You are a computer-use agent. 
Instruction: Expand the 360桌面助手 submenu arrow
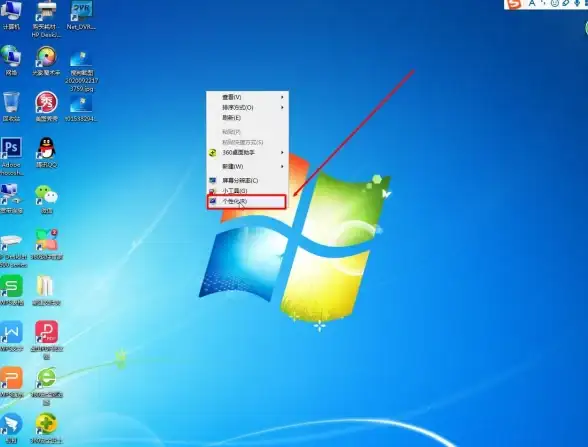click(x=282, y=153)
